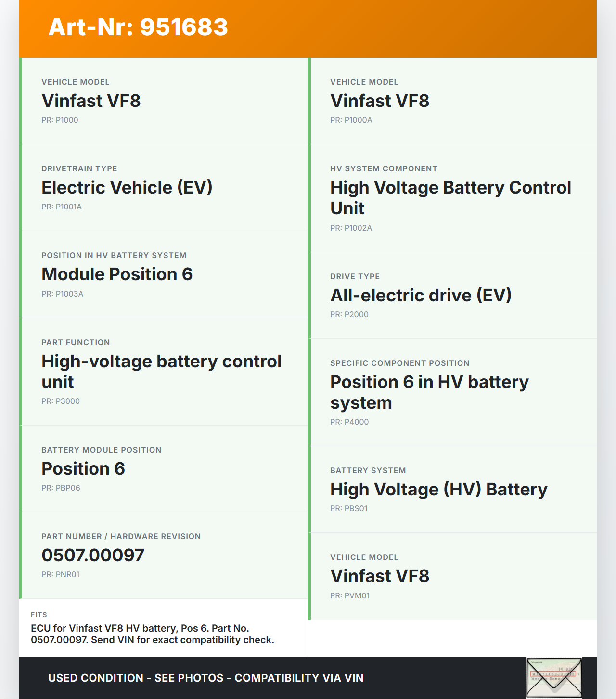
Task: Click part number 0507.00097
Action: pos(93,556)
